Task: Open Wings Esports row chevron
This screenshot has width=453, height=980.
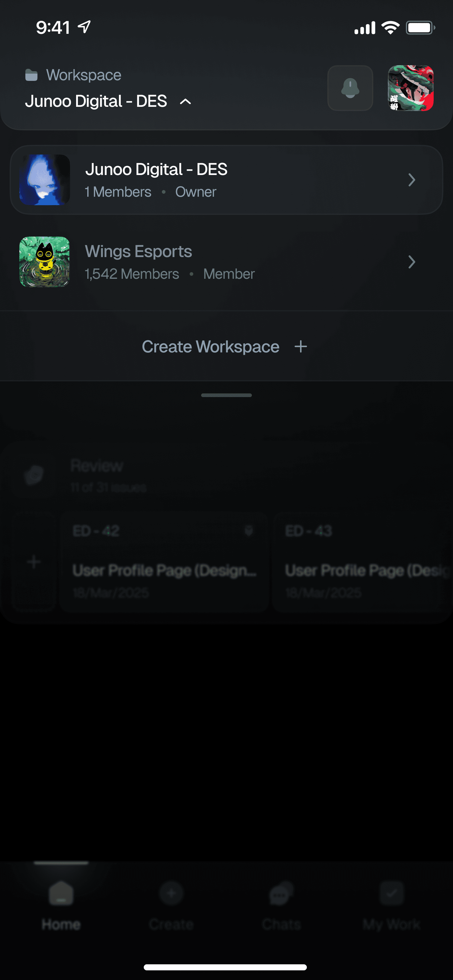Action: (x=412, y=262)
